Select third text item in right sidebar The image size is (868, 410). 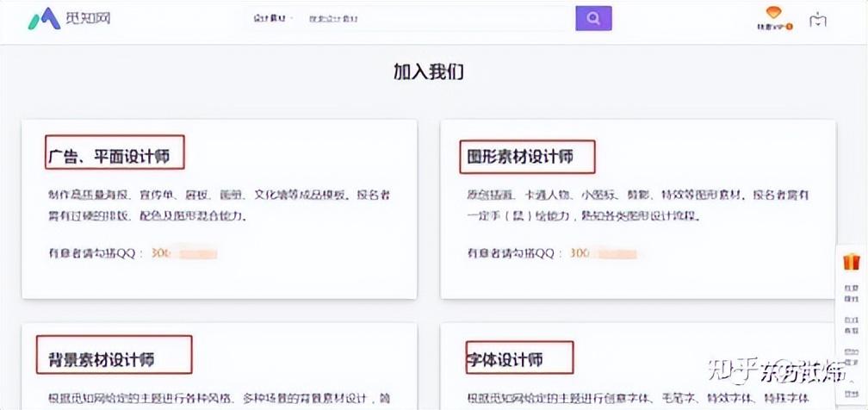[x=852, y=357]
